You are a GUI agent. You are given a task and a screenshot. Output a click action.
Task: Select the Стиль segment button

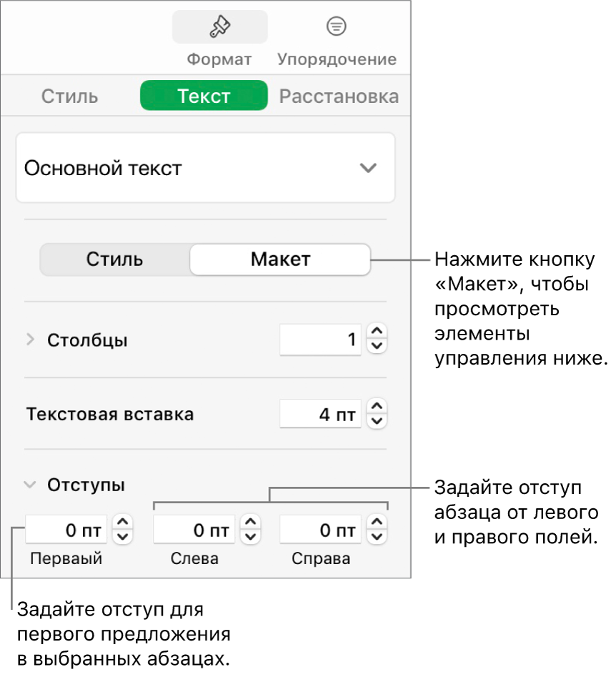click(114, 260)
